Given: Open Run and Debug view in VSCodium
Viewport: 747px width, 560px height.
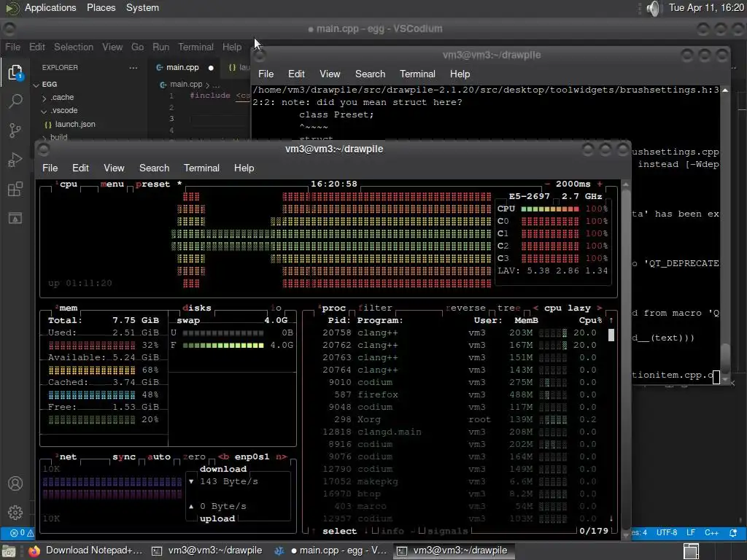Looking at the screenshot, I should tap(15, 160).
